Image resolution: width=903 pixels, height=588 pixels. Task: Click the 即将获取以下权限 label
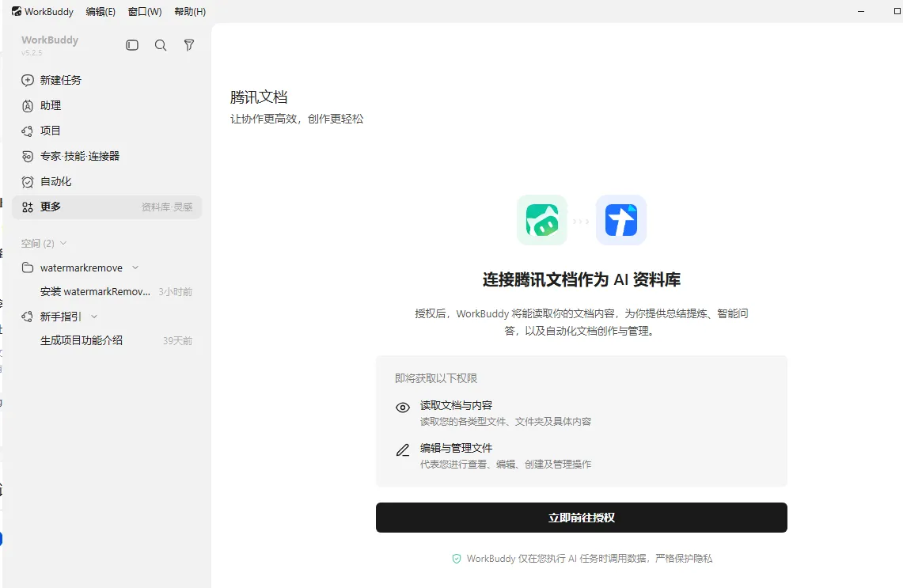tap(436, 378)
